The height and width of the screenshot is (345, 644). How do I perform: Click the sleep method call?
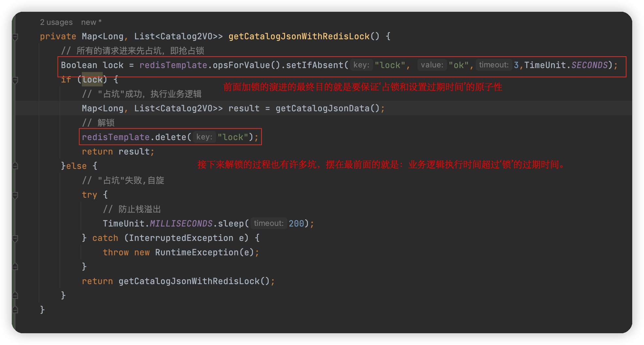(x=231, y=224)
